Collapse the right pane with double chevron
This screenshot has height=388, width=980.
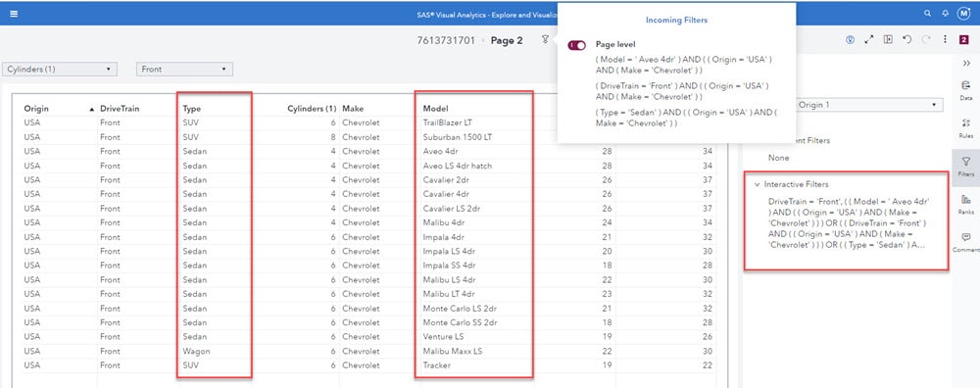tap(966, 63)
